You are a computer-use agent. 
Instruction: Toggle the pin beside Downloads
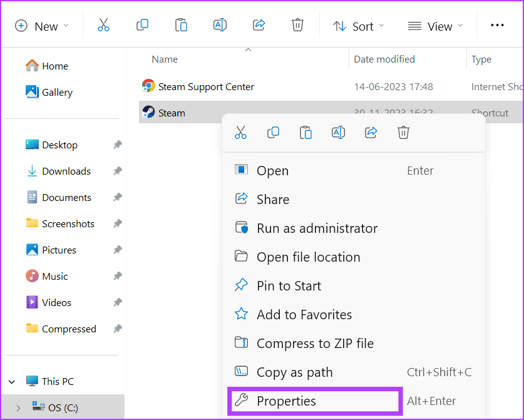117,172
